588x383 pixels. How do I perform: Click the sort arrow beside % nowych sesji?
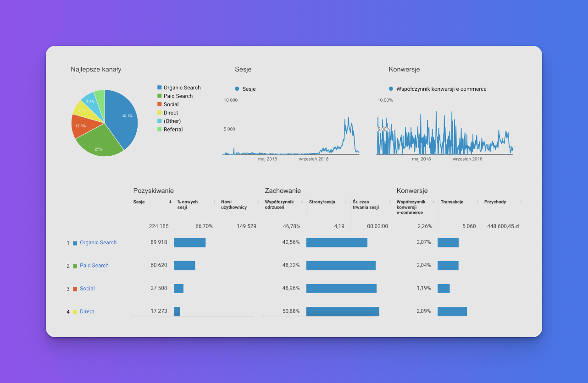tap(214, 202)
